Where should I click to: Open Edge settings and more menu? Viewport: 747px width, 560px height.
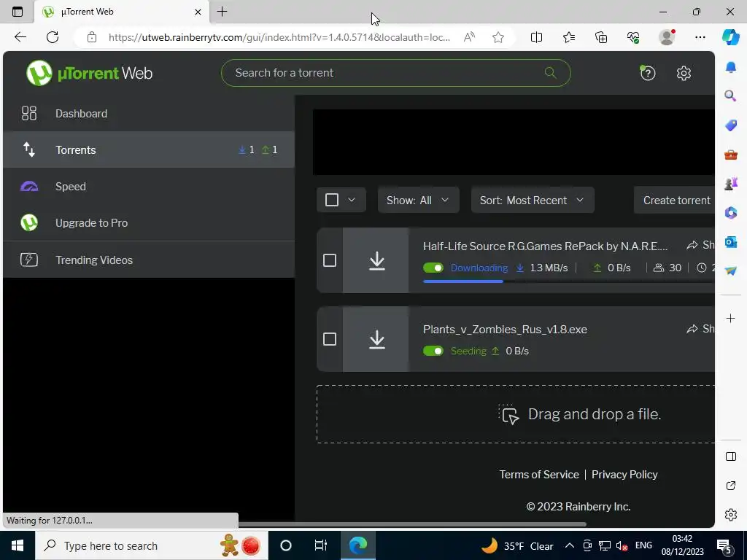tap(700, 37)
